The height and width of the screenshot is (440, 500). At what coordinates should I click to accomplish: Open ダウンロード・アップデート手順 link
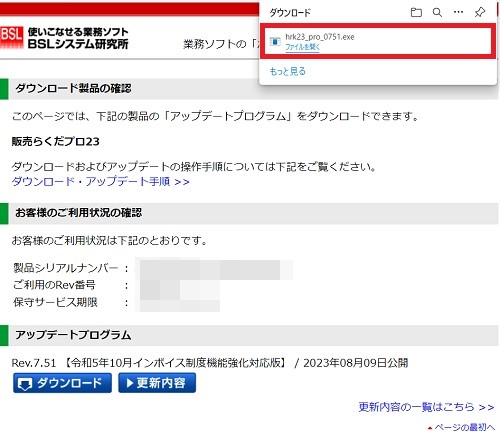pyautogui.click(x=101, y=182)
